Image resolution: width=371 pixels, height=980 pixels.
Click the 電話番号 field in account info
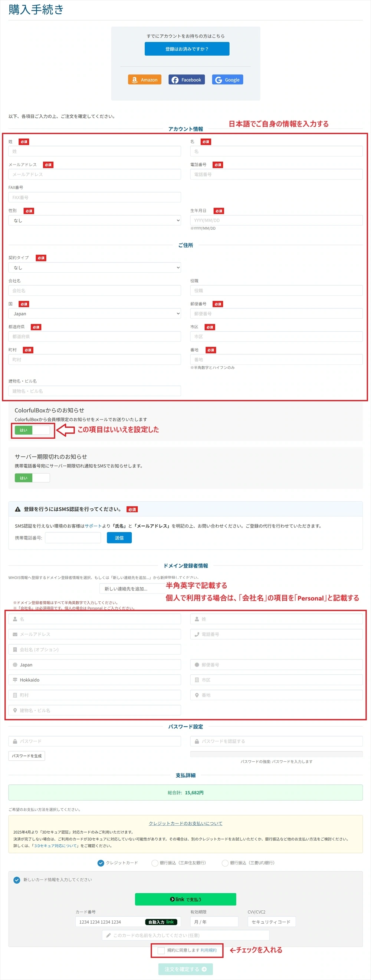coord(276,174)
